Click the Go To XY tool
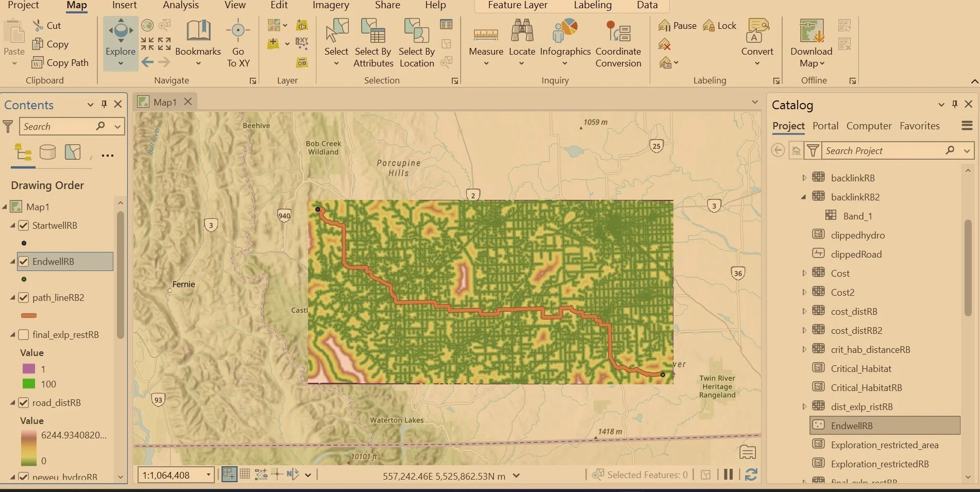This screenshot has width=980, height=492. [x=238, y=43]
